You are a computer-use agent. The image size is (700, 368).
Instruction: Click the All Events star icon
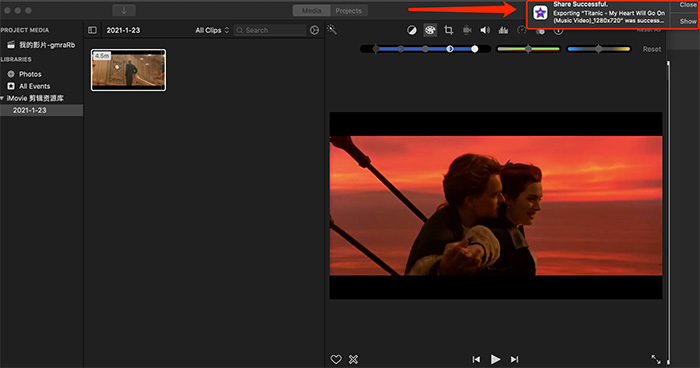11,86
